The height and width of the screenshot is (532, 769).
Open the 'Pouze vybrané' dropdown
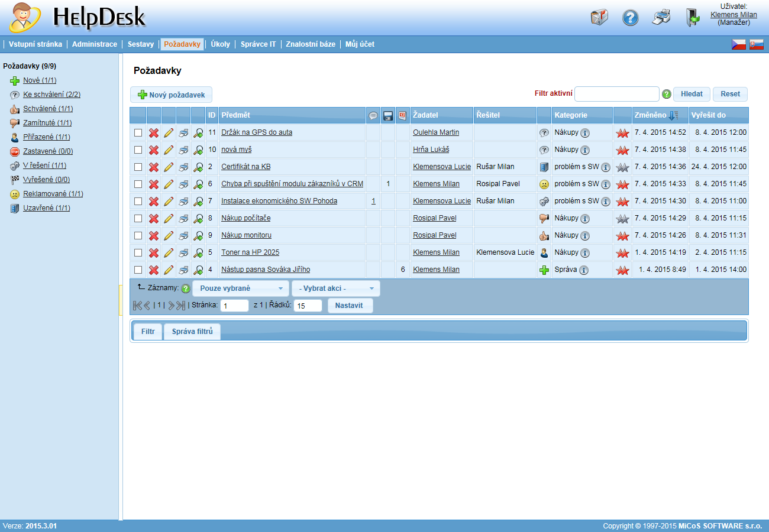[241, 288]
